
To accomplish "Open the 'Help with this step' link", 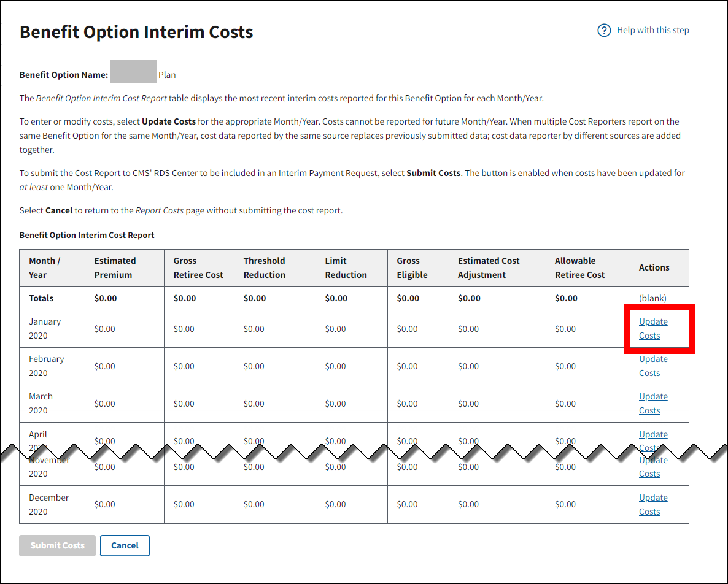I will coord(652,31).
